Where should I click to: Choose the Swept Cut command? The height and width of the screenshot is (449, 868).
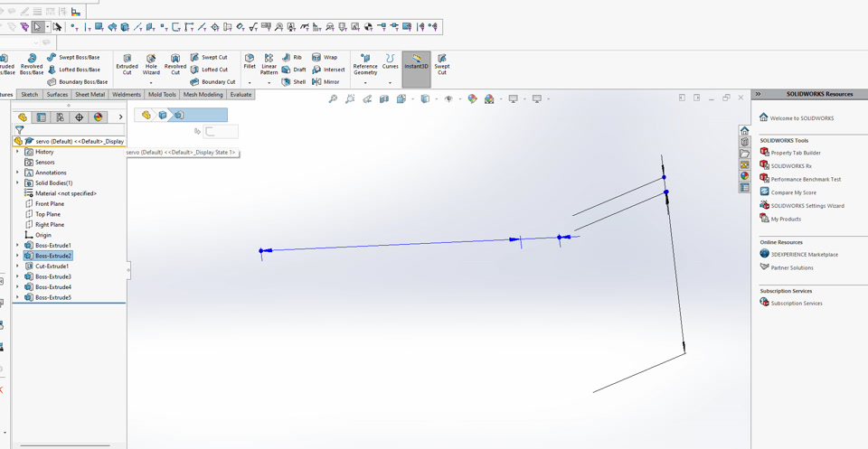[209, 57]
